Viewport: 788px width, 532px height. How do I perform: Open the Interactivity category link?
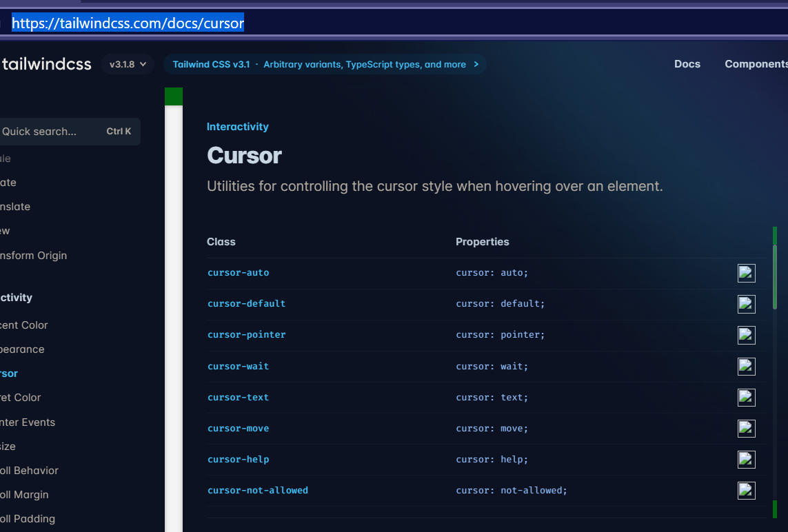point(237,126)
